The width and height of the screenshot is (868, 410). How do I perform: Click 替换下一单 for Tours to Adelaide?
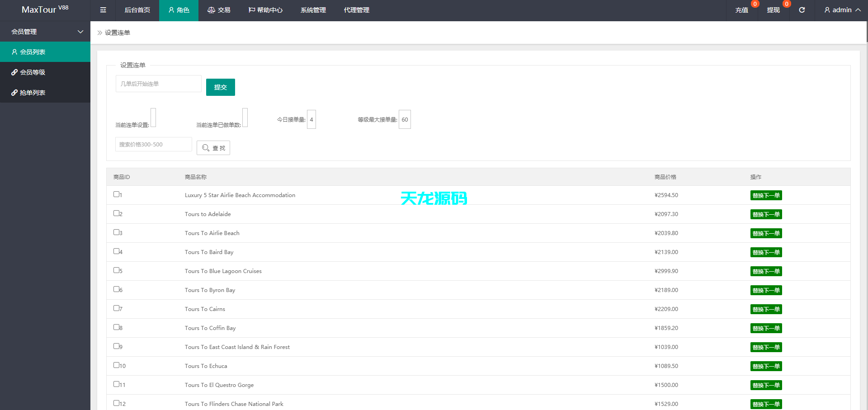tap(766, 214)
